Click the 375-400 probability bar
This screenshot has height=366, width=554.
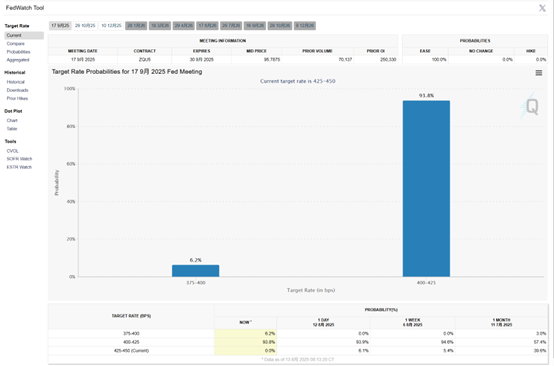[x=195, y=271]
